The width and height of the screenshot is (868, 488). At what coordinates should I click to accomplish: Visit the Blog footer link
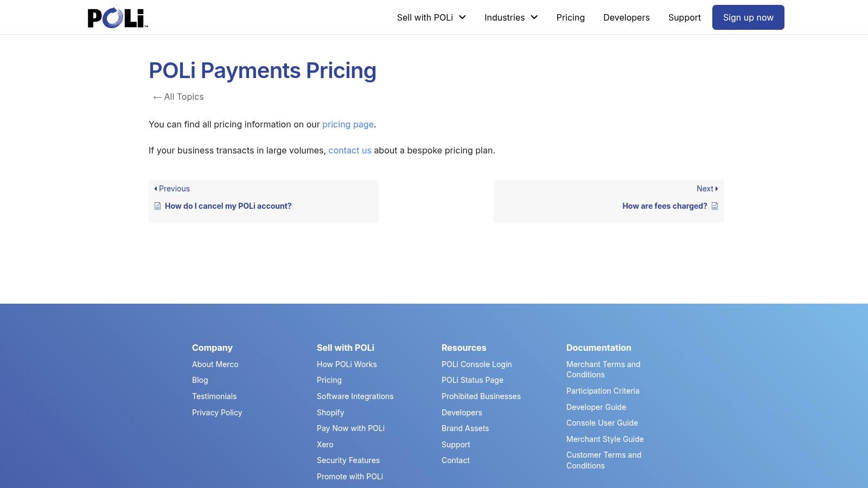pos(200,380)
